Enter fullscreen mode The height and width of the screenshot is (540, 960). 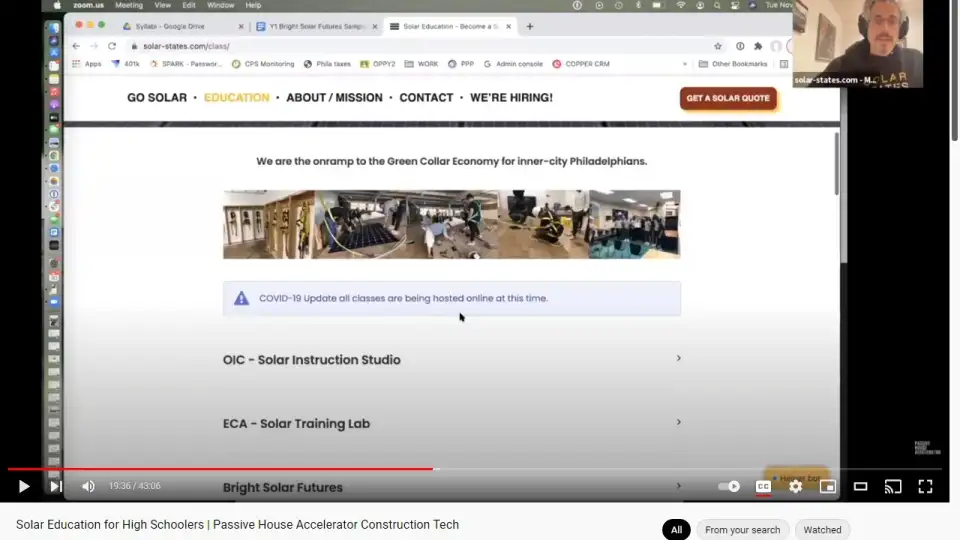click(925, 486)
